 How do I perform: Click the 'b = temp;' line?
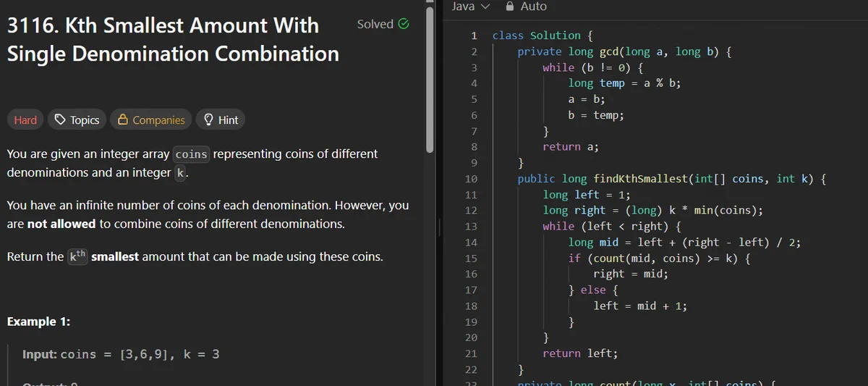596,115
